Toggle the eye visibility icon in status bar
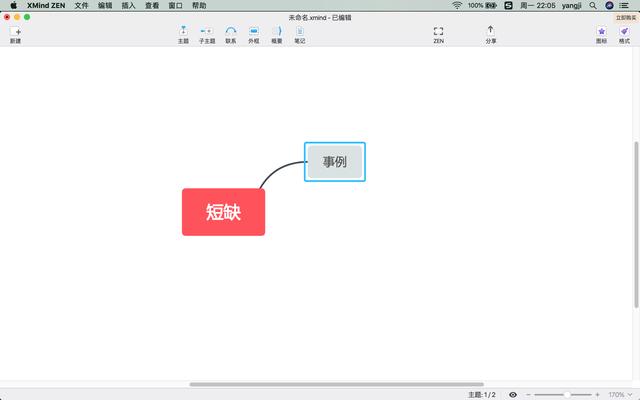This screenshot has width=640, height=400. pyautogui.click(x=513, y=394)
